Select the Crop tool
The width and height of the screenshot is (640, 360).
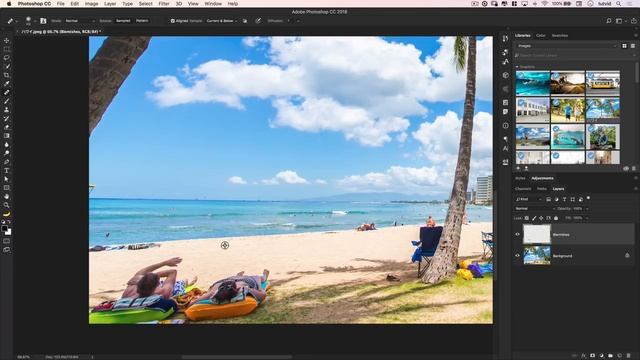(7, 75)
